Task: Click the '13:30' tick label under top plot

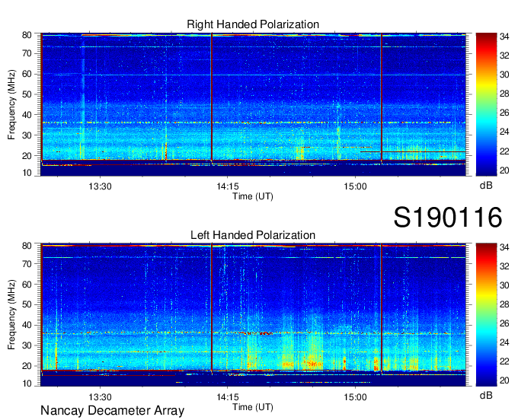Action: 100,186
